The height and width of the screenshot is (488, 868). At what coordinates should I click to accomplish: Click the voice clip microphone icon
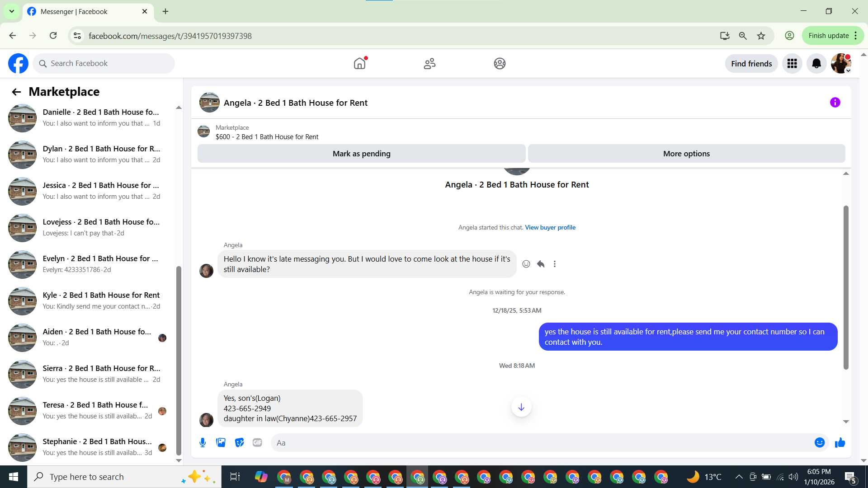(203, 443)
